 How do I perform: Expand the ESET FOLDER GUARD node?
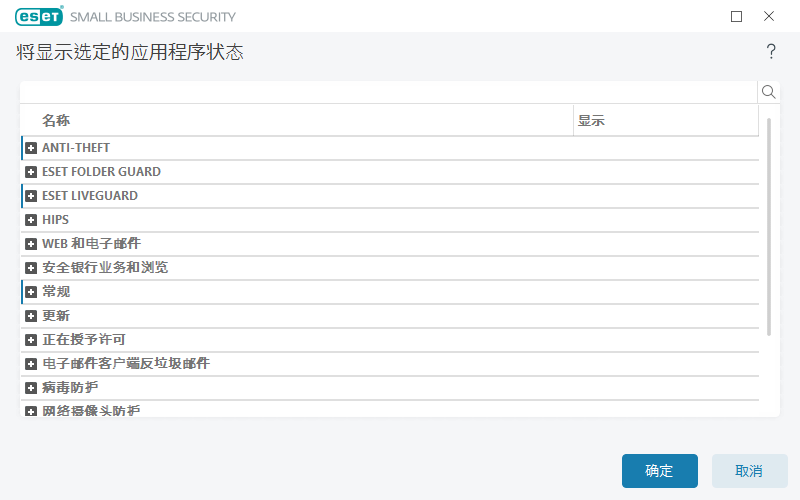[x=31, y=172]
